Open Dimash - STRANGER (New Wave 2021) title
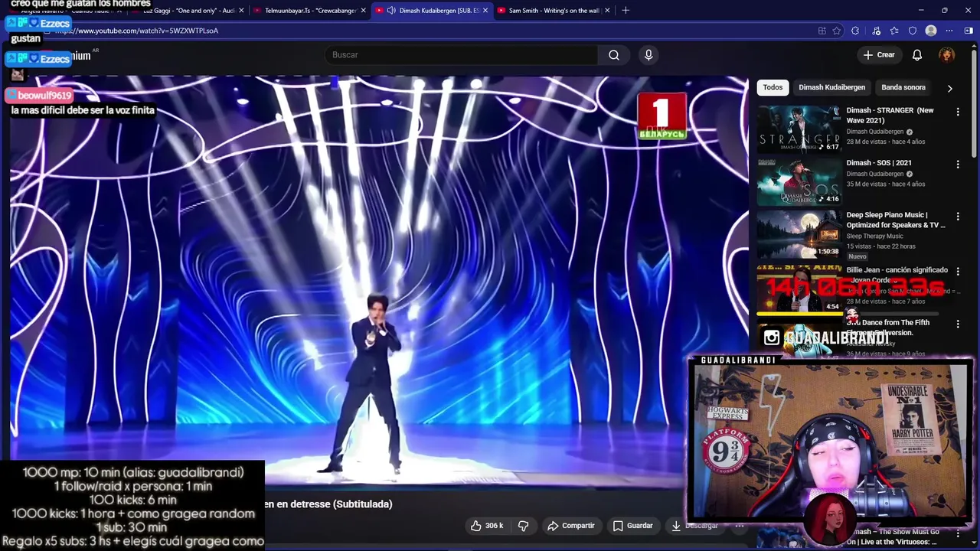This screenshot has width=980, height=551. [x=890, y=115]
